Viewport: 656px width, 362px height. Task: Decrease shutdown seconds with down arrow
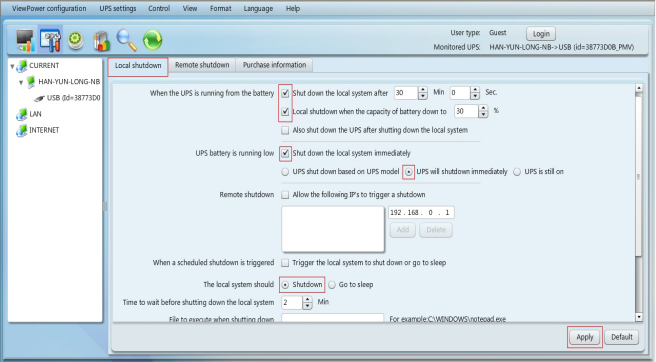(x=475, y=96)
